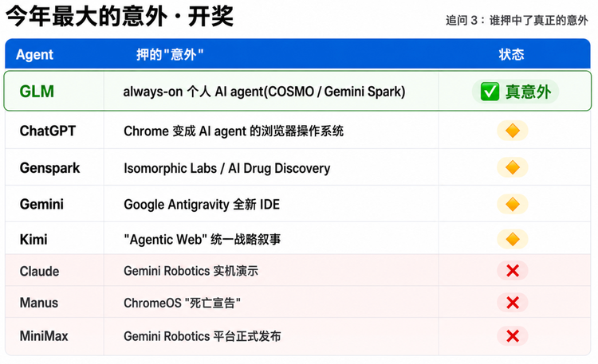Click the orange diamond status in the Gemini row
598x364 pixels.
[x=513, y=204]
